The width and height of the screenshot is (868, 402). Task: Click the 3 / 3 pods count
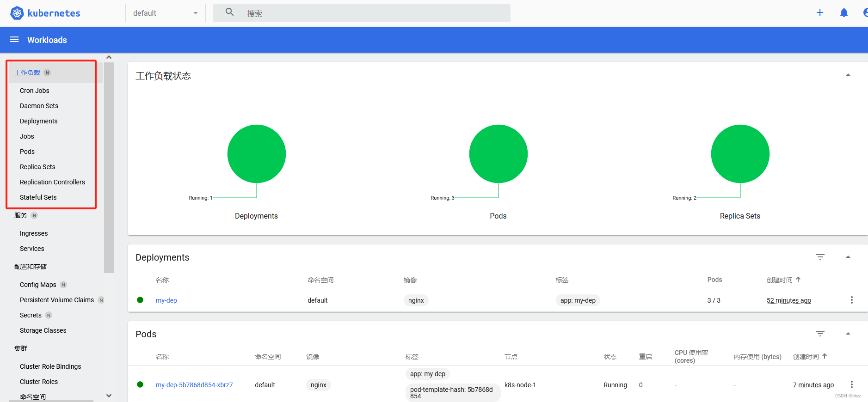[714, 300]
